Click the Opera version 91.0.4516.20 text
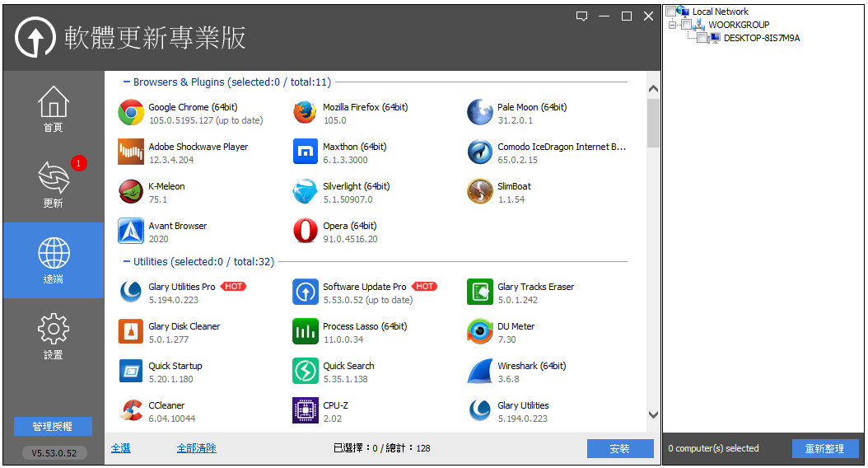Screen dimensions: 868x468 click(350, 239)
